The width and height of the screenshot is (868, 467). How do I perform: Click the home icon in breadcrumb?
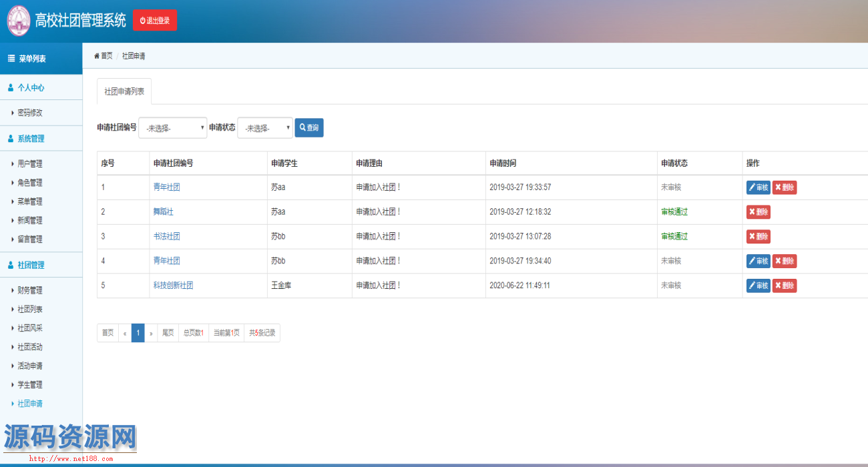pyautogui.click(x=97, y=56)
